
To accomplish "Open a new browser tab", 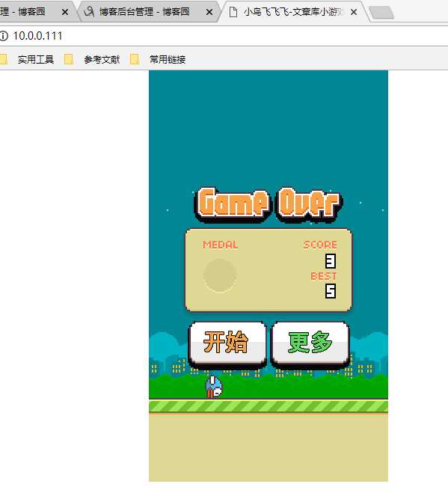I will [x=382, y=13].
